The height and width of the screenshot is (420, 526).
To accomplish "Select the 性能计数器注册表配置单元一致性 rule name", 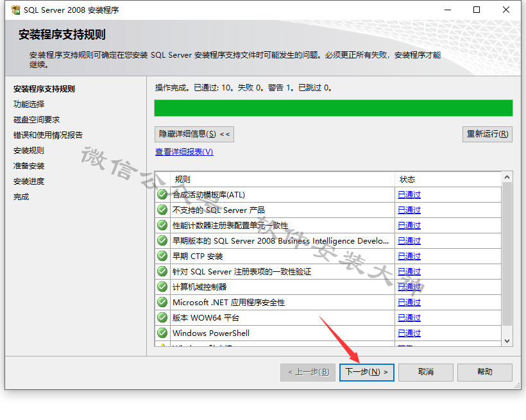I will pyautogui.click(x=230, y=226).
